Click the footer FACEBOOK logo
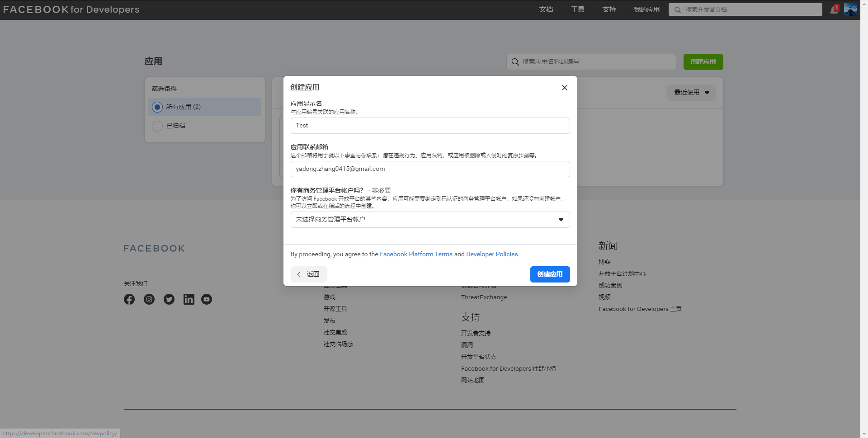This screenshot has height=438, width=868. coord(154,249)
